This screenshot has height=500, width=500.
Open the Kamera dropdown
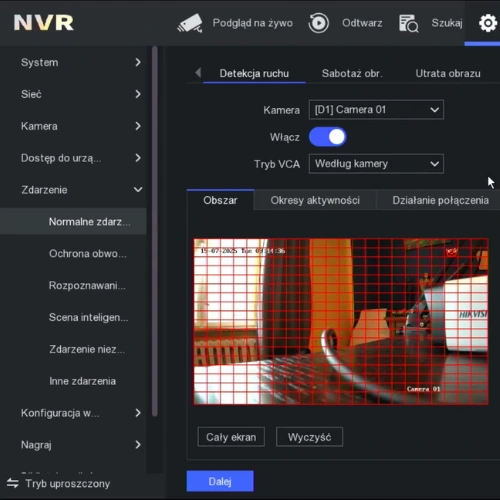[x=376, y=110]
